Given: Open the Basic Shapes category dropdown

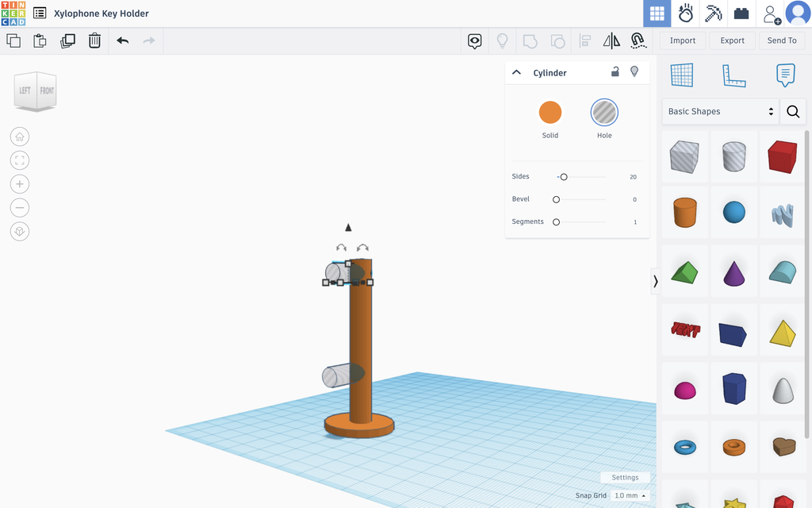Looking at the screenshot, I should [x=720, y=111].
